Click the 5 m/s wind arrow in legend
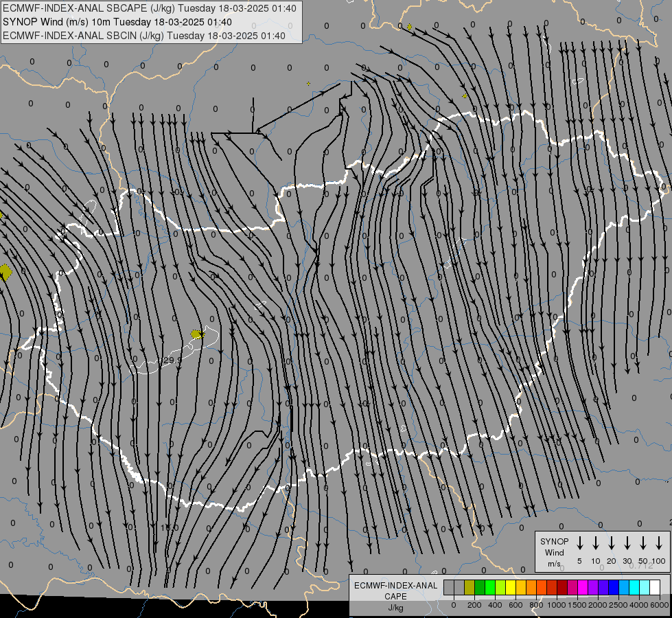The height and width of the screenshot is (618, 672). coord(579,543)
